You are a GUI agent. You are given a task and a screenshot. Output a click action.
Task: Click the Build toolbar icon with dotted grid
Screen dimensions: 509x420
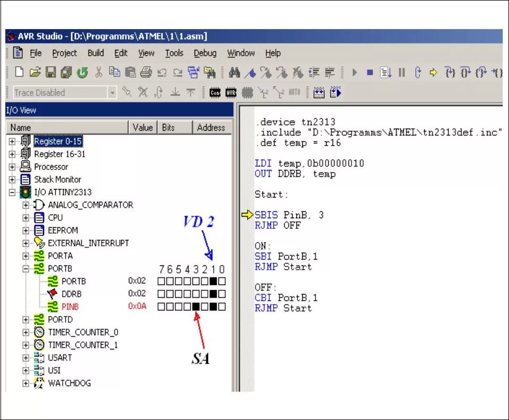coord(319,93)
